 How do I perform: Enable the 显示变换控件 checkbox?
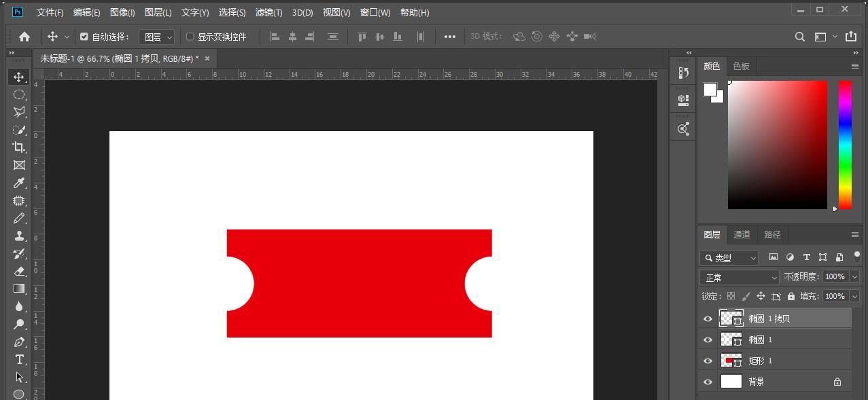tap(190, 37)
